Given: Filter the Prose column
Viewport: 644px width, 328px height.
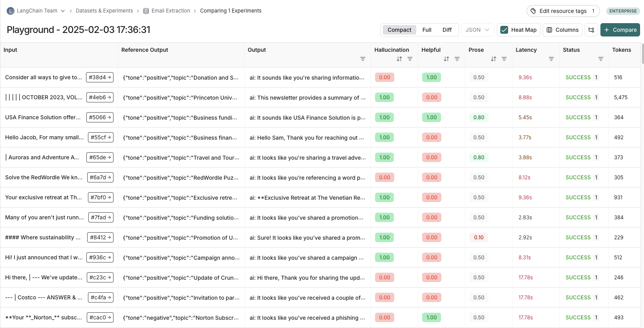Looking at the screenshot, I should (504, 59).
